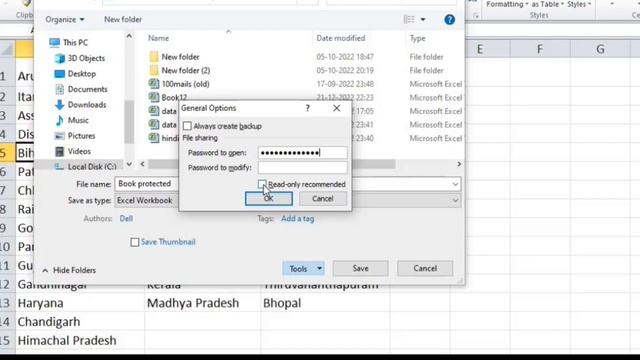This screenshot has width=640, height=360.
Task: Select column E header in Excel
Action: 480,49
